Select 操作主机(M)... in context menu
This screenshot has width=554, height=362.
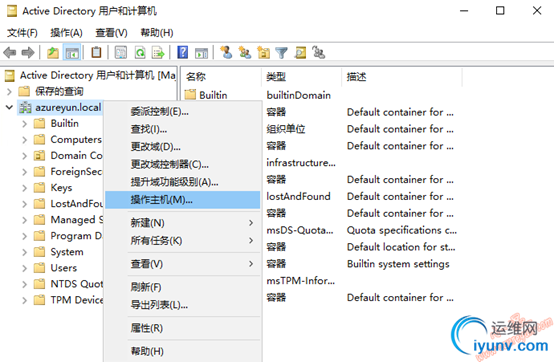click(183, 200)
